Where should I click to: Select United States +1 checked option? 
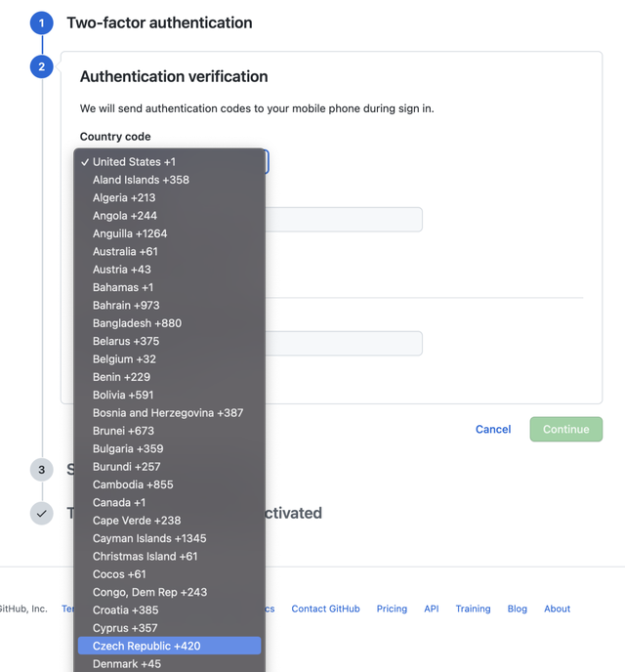coord(134,162)
